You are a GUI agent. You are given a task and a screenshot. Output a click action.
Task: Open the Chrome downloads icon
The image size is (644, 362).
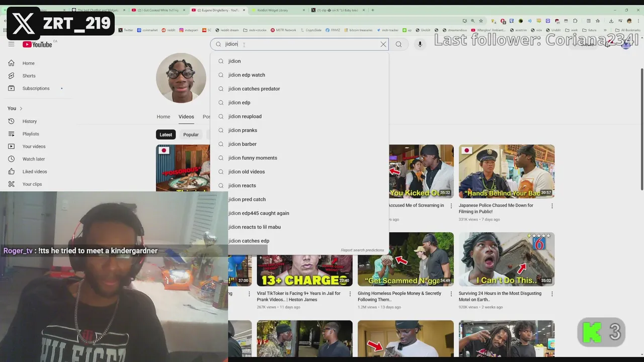pos(611,21)
